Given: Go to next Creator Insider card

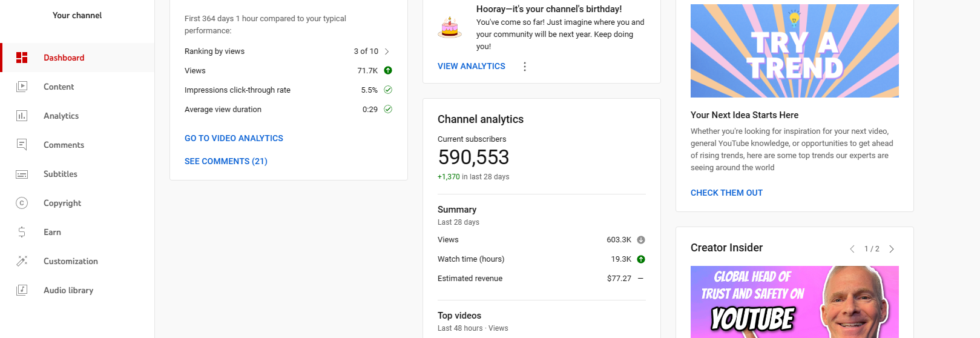Looking at the screenshot, I should 892,249.
